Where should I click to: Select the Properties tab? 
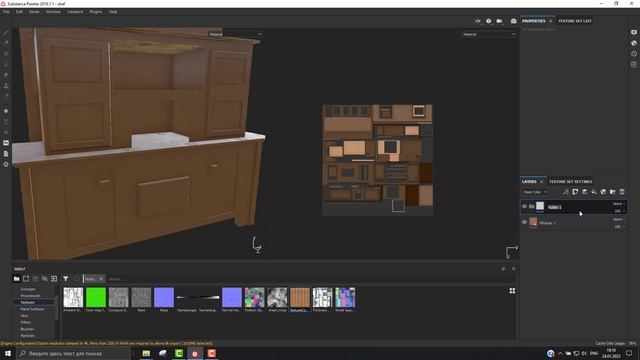click(x=533, y=21)
